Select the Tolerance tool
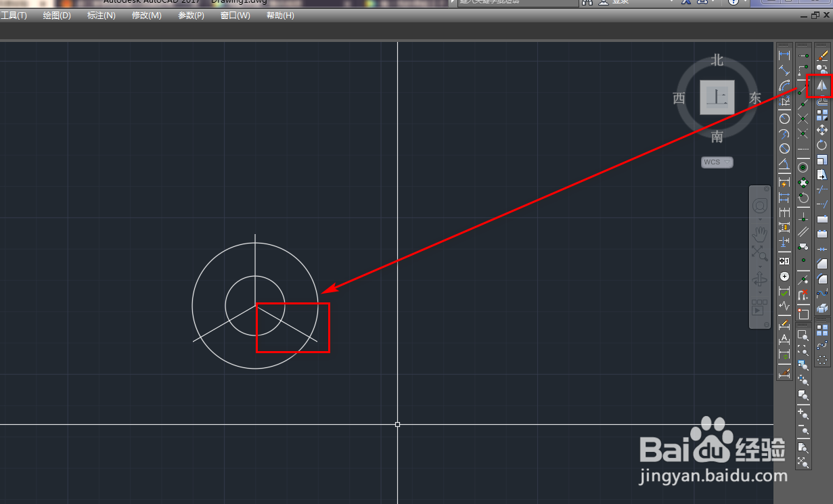The height and width of the screenshot is (504, 833). coord(784,260)
